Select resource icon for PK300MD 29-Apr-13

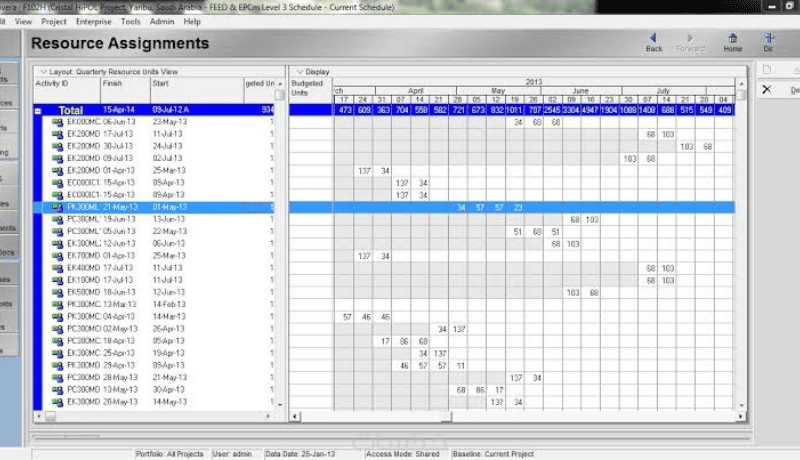[x=58, y=366]
